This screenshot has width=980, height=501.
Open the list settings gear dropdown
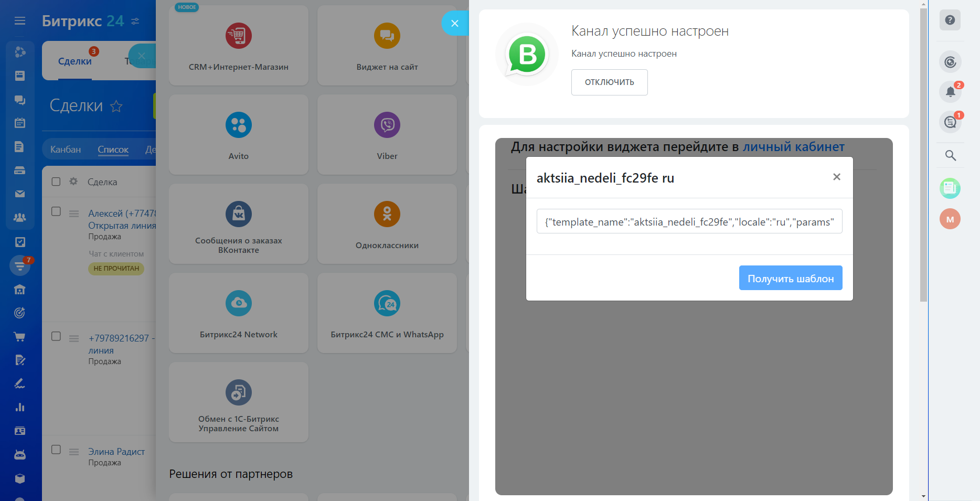pos(73,182)
